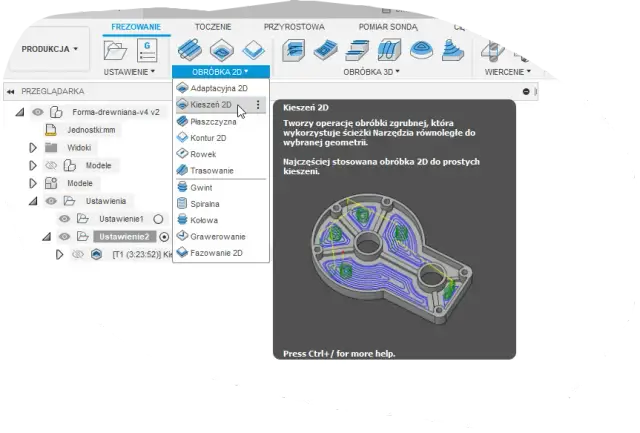Click the Ustawienie2 active radio button
Image resolution: width=640 pixels, height=433 pixels.
[164, 237]
